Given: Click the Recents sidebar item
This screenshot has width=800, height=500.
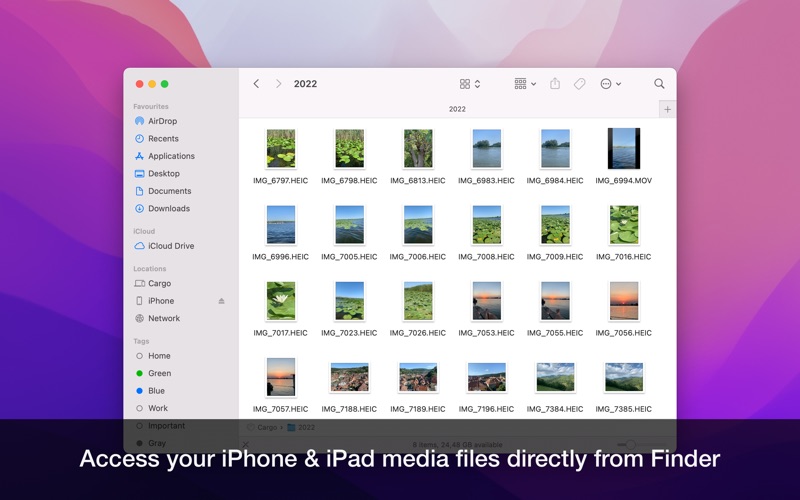Looking at the screenshot, I should tap(163, 139).
